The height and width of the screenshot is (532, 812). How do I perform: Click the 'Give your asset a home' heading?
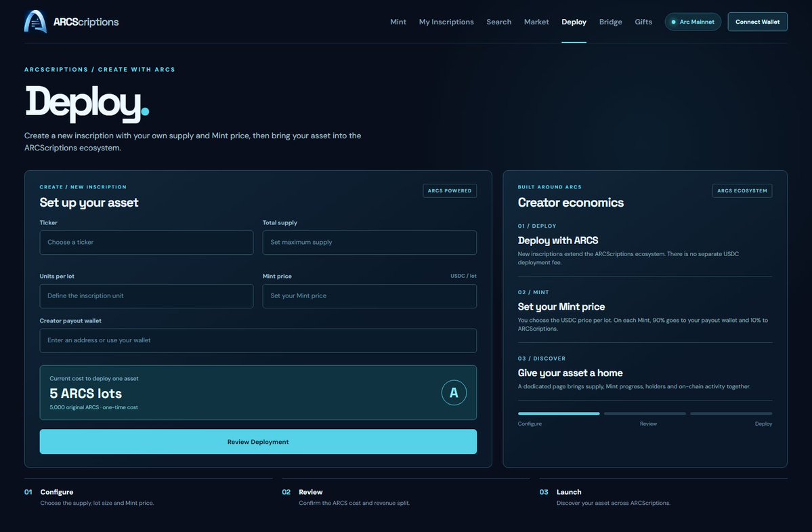[x=570, y=373]
